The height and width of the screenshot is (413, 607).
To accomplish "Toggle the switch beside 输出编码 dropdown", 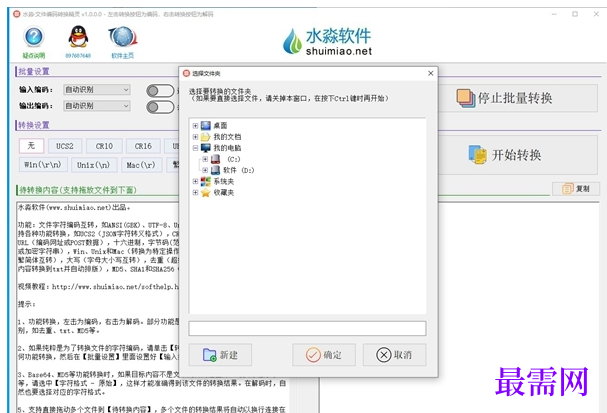I will pyautogui.click(x=160, y=107).
